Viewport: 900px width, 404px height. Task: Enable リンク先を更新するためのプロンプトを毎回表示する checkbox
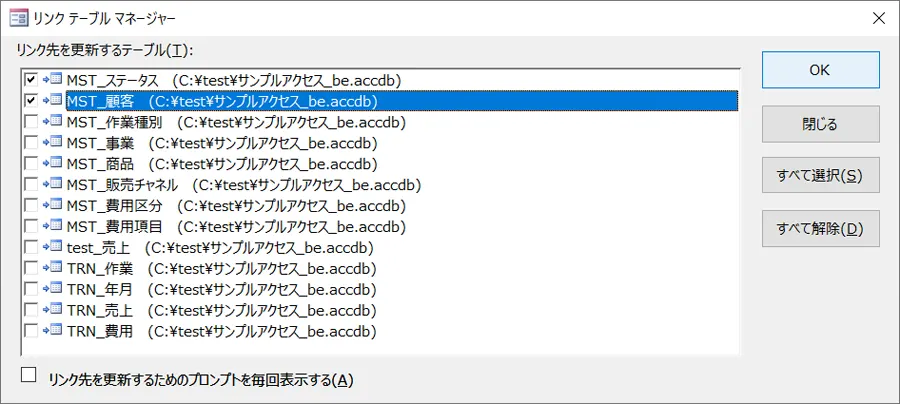[28, 375]
